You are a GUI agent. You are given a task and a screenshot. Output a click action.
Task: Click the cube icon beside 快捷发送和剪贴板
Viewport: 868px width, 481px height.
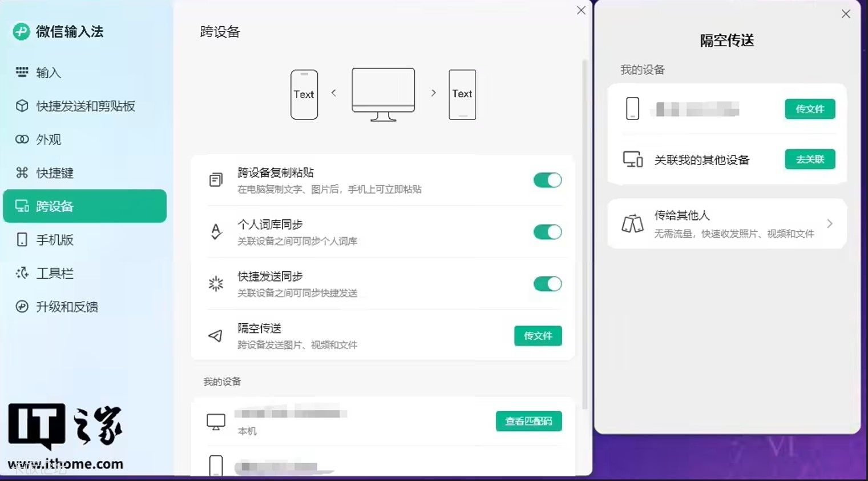tap(22, 106)
